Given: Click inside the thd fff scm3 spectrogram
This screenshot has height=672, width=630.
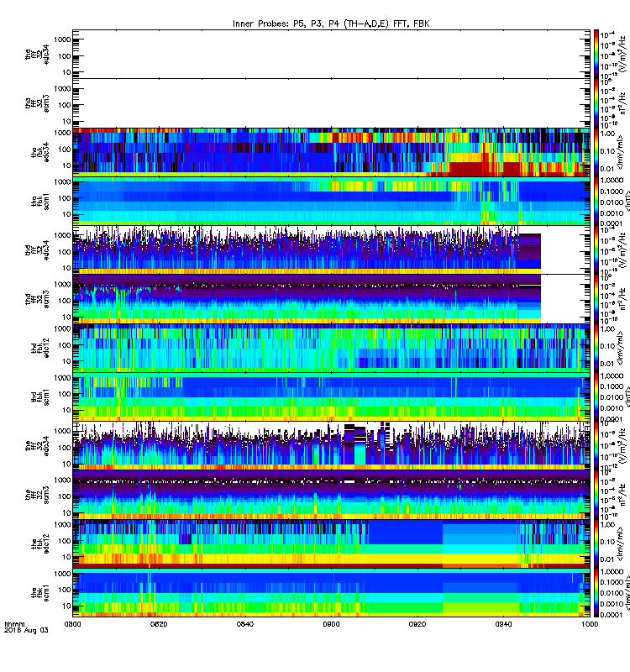Looking at the screenshot, I should [331, 299].
